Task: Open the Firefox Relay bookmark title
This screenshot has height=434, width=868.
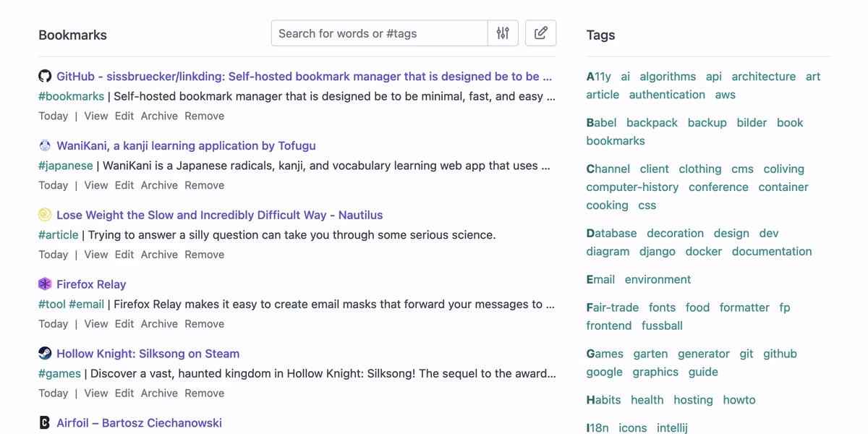Action: coord(91,284)
